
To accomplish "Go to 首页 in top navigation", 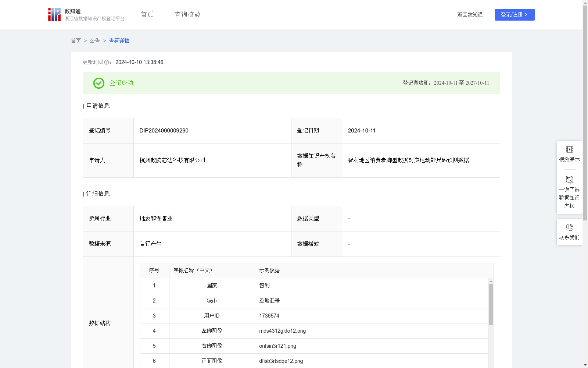I will [x=147, y=15].
